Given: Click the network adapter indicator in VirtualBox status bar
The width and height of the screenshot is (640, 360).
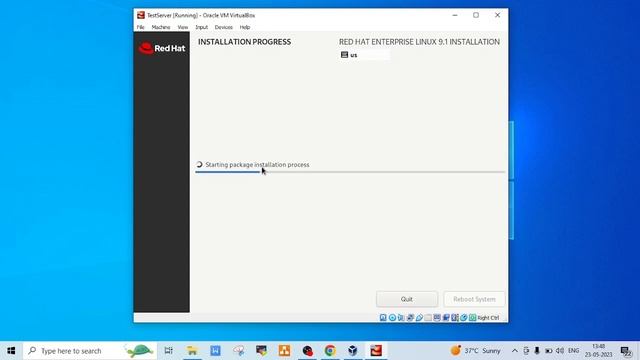Looking at the screenshot, I should coord(410,318).
